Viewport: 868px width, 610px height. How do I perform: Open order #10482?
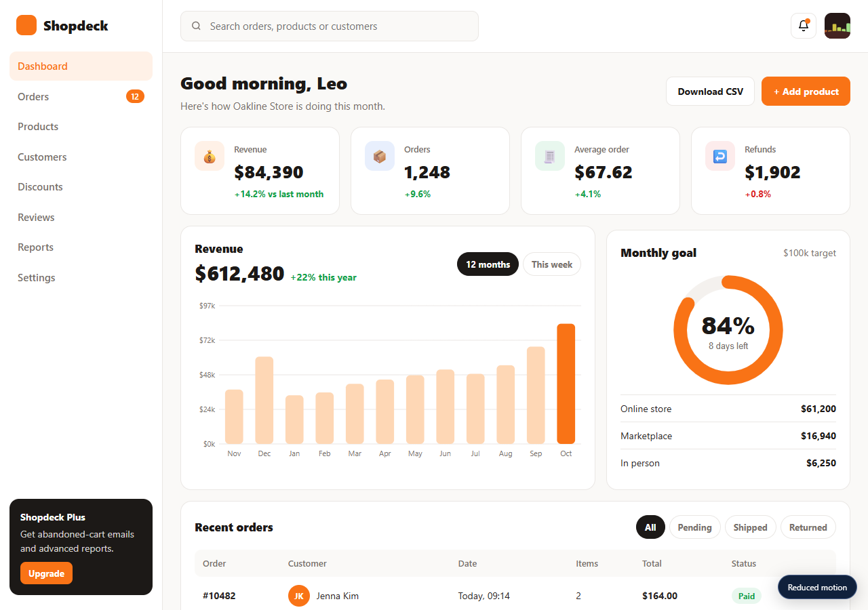(219, 596)
